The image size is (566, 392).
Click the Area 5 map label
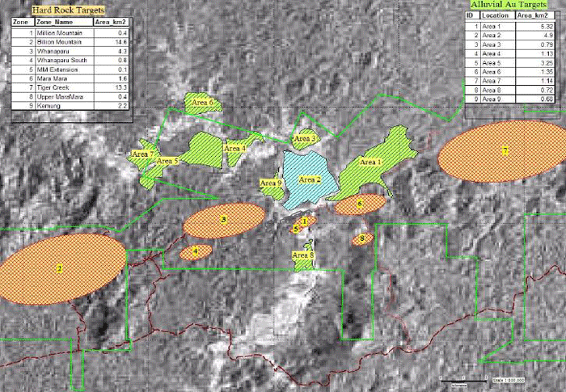click(x=167, y=162)
